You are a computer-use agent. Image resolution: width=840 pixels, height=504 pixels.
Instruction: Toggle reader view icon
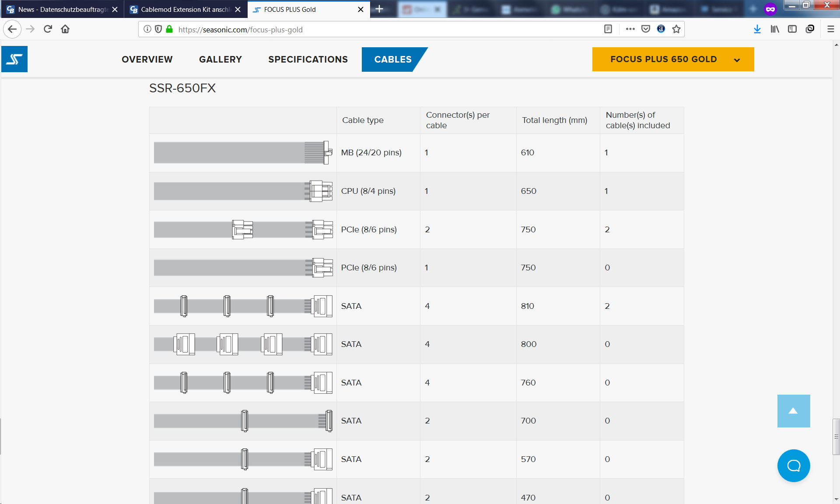(x=608, y=29)
